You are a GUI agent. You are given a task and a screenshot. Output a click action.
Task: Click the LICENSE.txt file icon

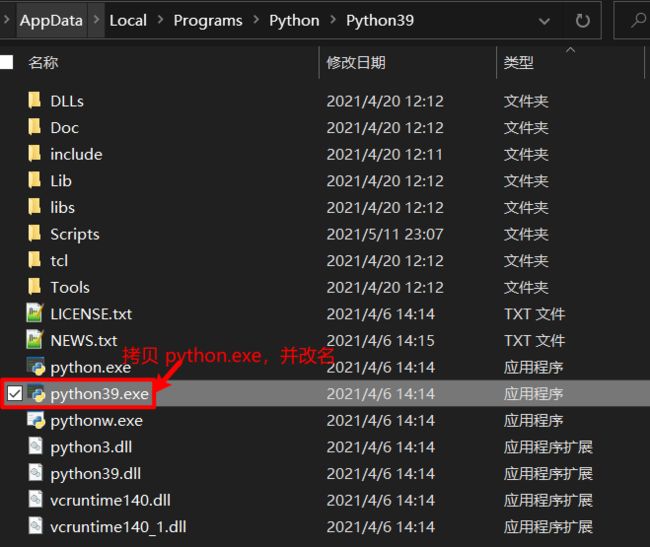point(35,313)
